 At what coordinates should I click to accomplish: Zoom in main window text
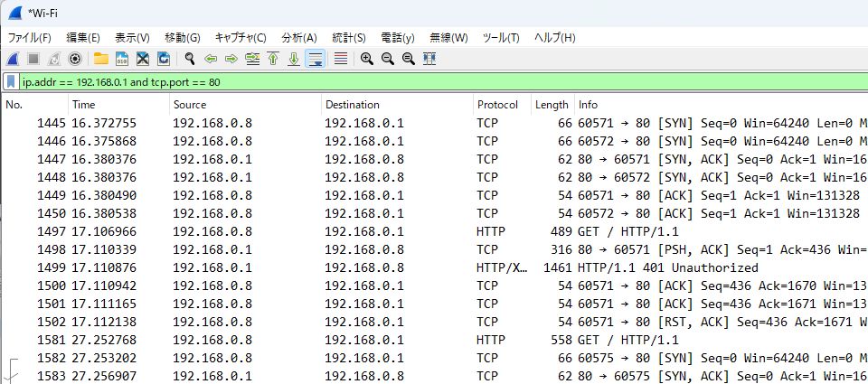coord(366,59)
